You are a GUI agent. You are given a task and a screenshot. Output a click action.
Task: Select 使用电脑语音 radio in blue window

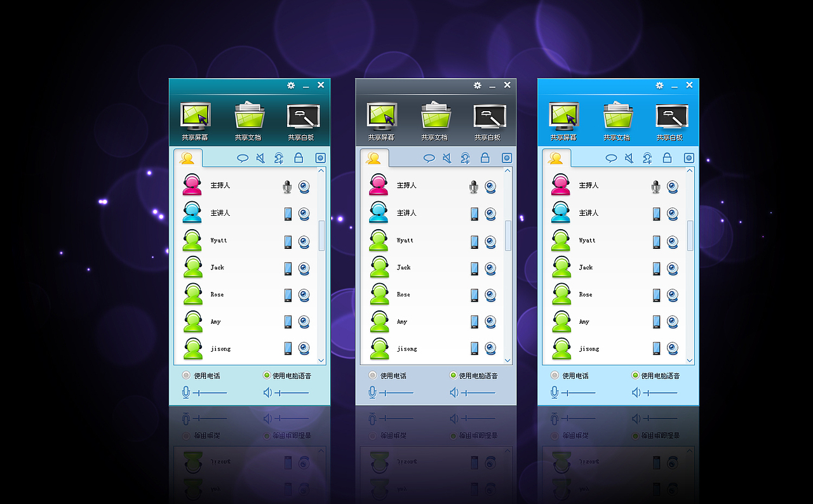click(x=636, y=375)
